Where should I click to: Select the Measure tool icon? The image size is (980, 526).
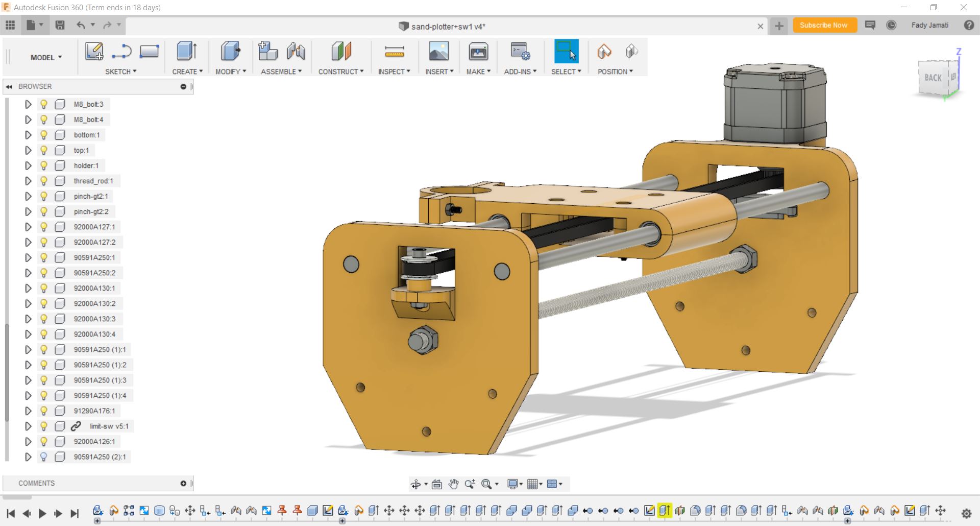coord(394,52)
